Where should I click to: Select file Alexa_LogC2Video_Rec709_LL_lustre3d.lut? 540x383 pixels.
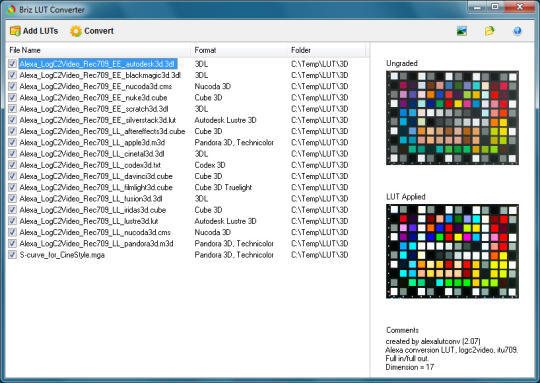(x=89, y=221)
